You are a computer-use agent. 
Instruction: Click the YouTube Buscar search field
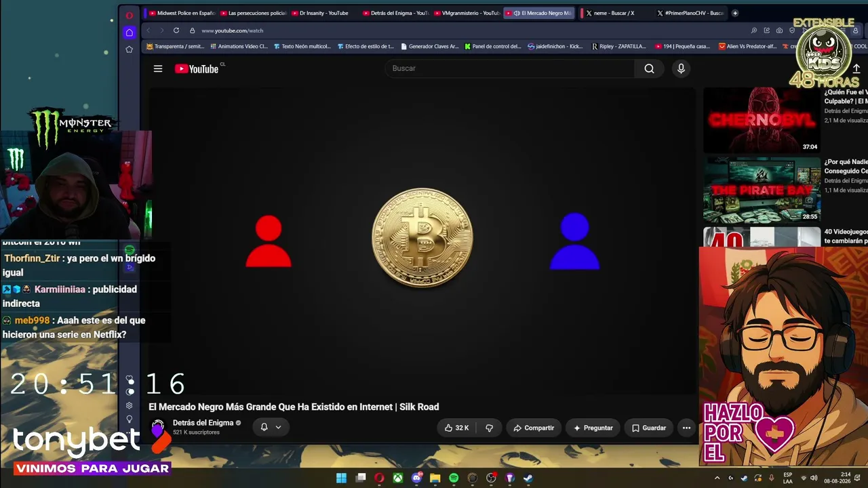509,68
